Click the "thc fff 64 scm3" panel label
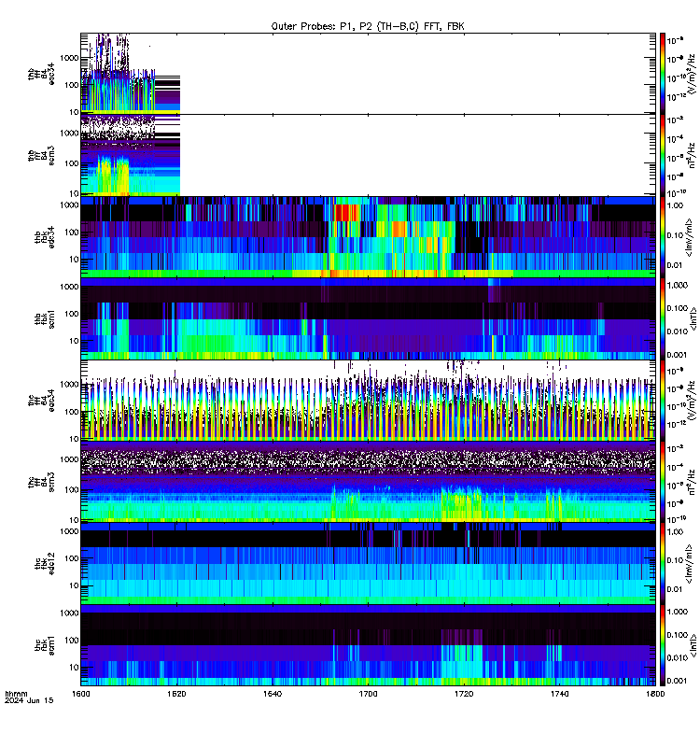 click(41, 482)
